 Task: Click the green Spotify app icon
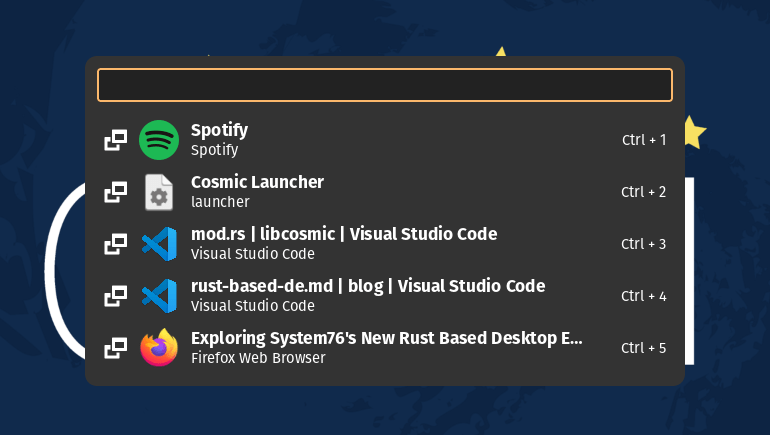(x=158, y=140)
